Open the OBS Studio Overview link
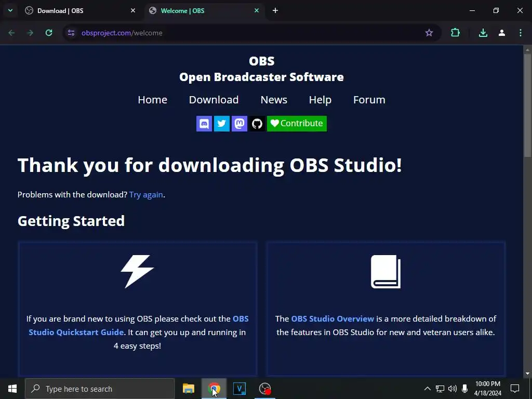This screenshot has height=399, width=532. point(332,319)
